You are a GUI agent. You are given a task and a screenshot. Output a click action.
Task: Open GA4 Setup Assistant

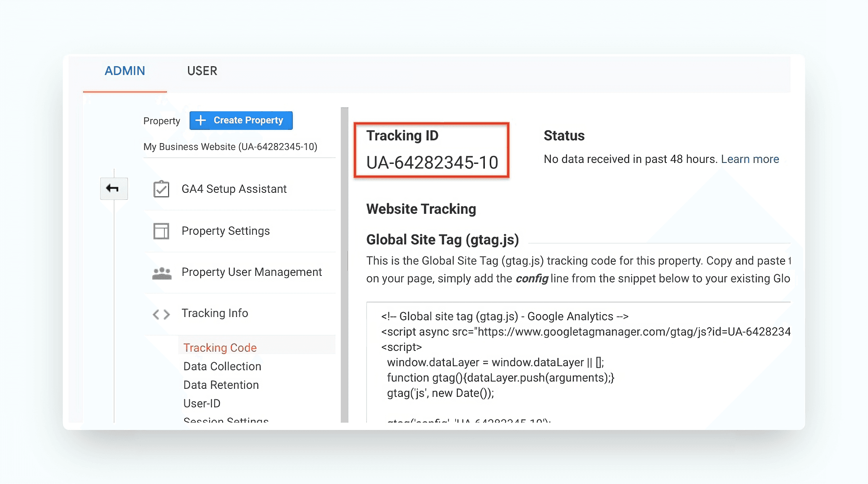234,189
